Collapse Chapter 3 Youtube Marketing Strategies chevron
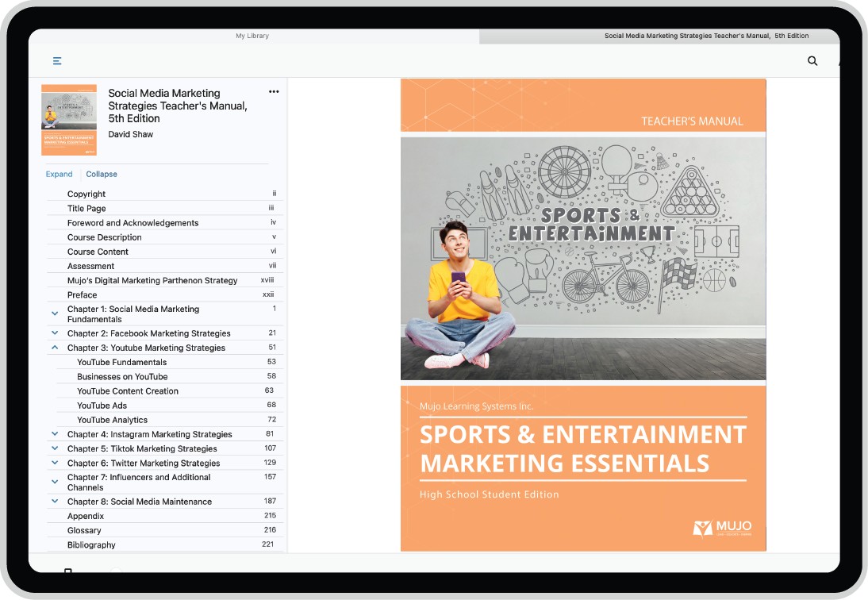Screen dimensions: 868x600 (55, 347)
